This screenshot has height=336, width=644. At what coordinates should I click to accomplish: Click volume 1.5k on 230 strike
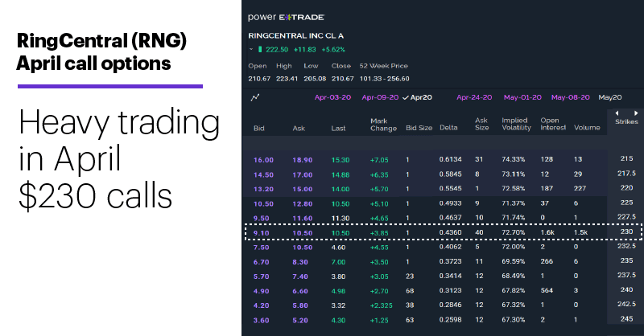[580, 232]
